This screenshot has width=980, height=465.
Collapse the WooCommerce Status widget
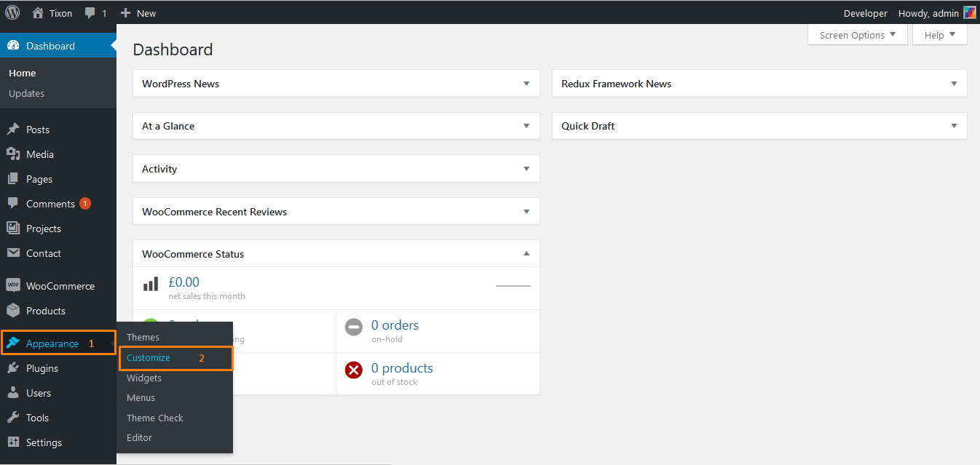click(x=526, y=254)
